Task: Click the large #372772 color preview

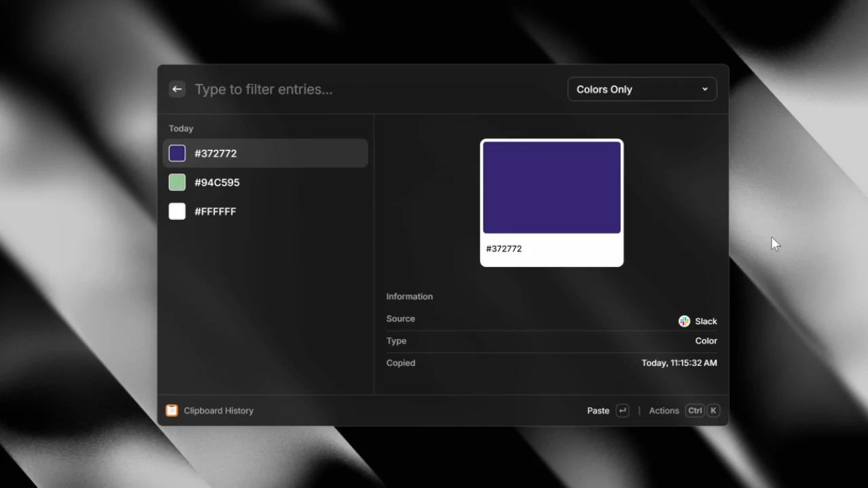Action: 551,187
